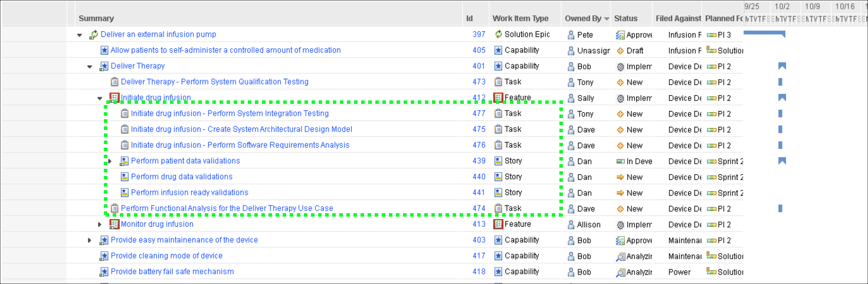
Task: Collapse the Deliver an external infusion pump row
Action: point(80,35)
